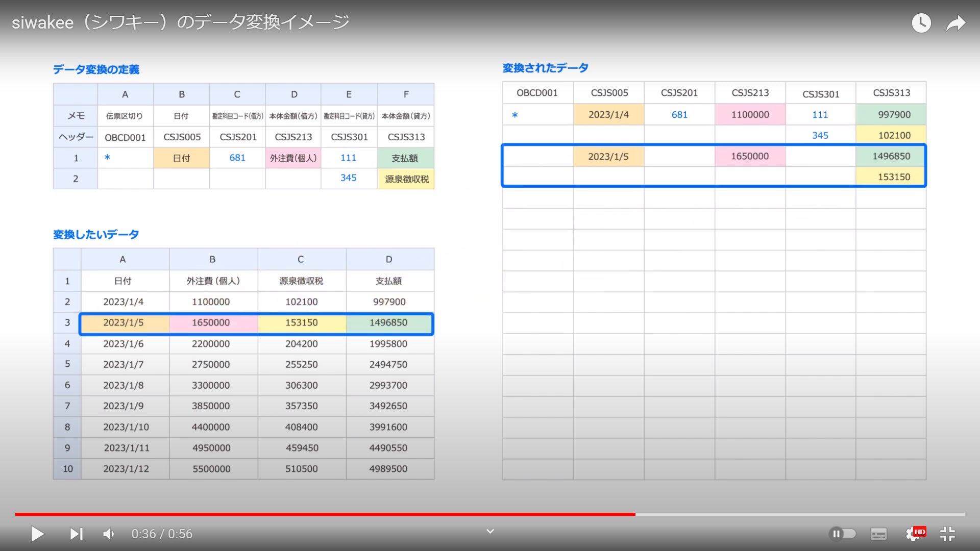The width and height of the screenshot is (980, 551).
Task: Click the 変換されたデータ heading
Action: click(545, 68)
